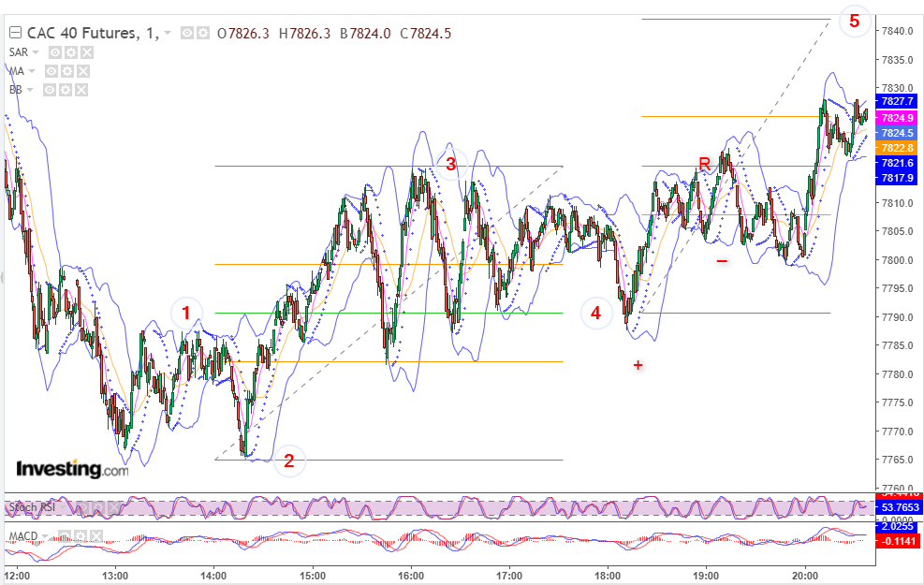Screen dimensions: 924x585
Task: Expand the BB dropdown arrow
Action: pos(30,90)
